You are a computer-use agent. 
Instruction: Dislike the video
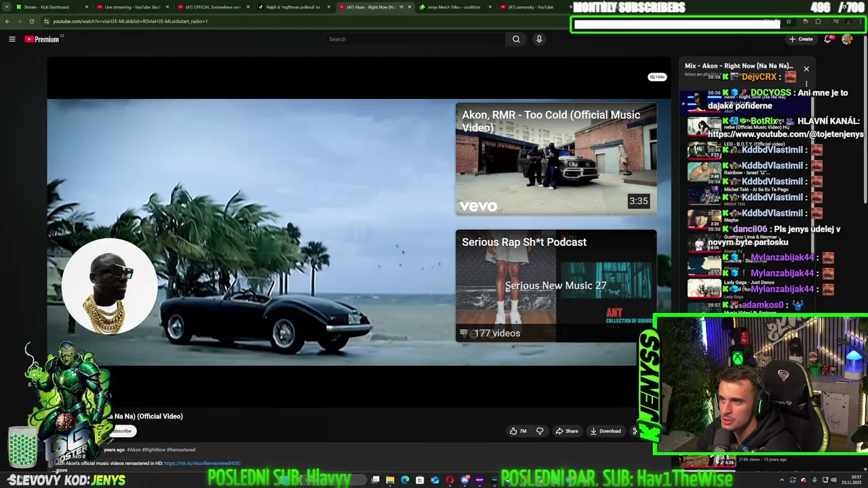click(x=540, y=431)
